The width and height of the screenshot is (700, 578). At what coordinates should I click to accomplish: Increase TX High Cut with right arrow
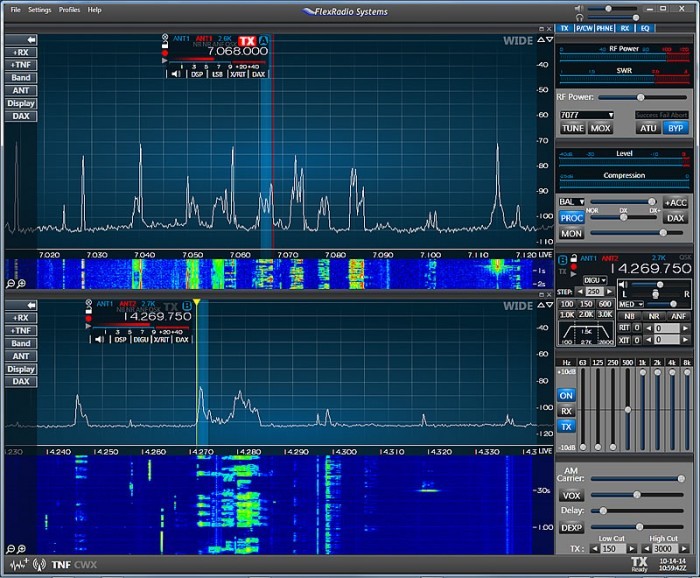coord(683,549)
